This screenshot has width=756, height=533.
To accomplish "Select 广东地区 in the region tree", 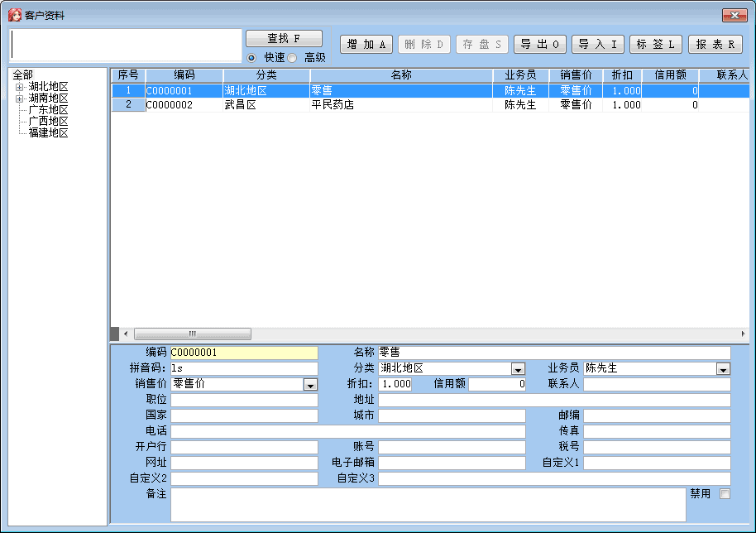I will tap(48, 110).
